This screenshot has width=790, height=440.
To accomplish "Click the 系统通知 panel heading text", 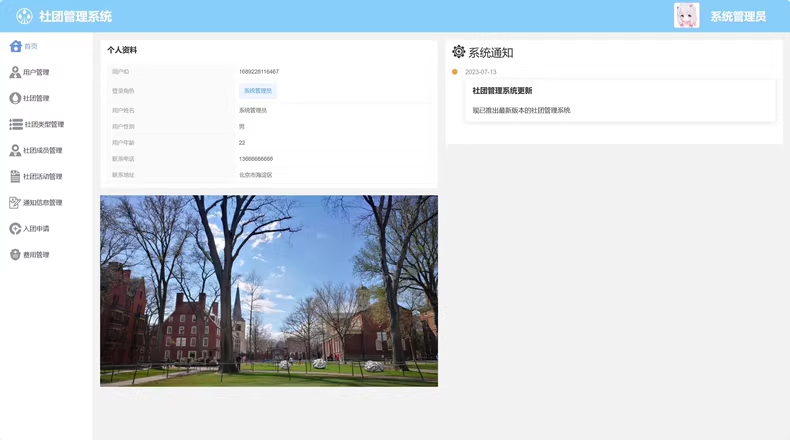I will point(491,52).
